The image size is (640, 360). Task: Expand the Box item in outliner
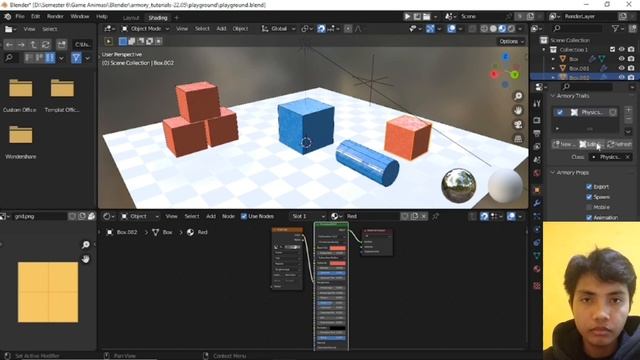click(553, 59)
